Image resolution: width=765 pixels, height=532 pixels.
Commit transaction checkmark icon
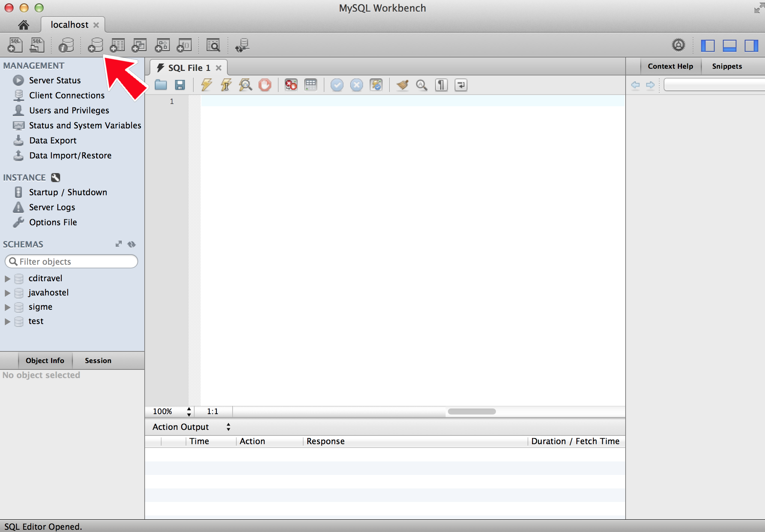(x=337, y=85)
